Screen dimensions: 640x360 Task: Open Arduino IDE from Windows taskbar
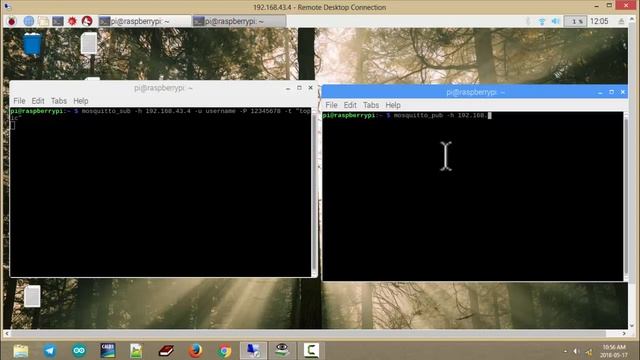pos(79,351)
